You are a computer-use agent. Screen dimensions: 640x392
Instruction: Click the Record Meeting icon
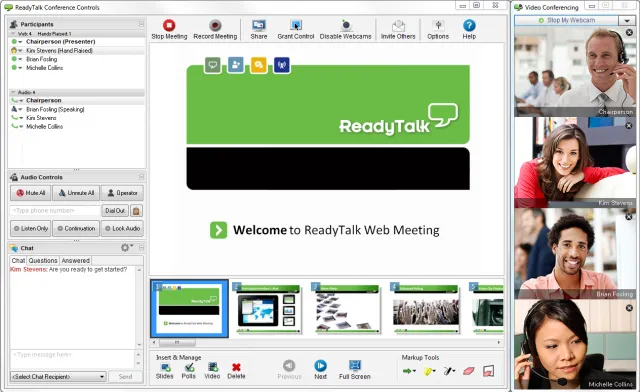215,26
